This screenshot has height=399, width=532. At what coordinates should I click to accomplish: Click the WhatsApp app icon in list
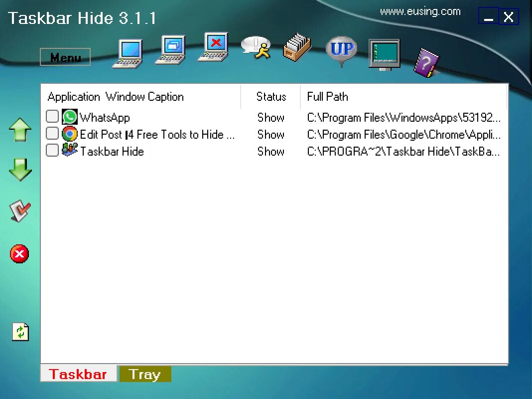coord(70,117)
